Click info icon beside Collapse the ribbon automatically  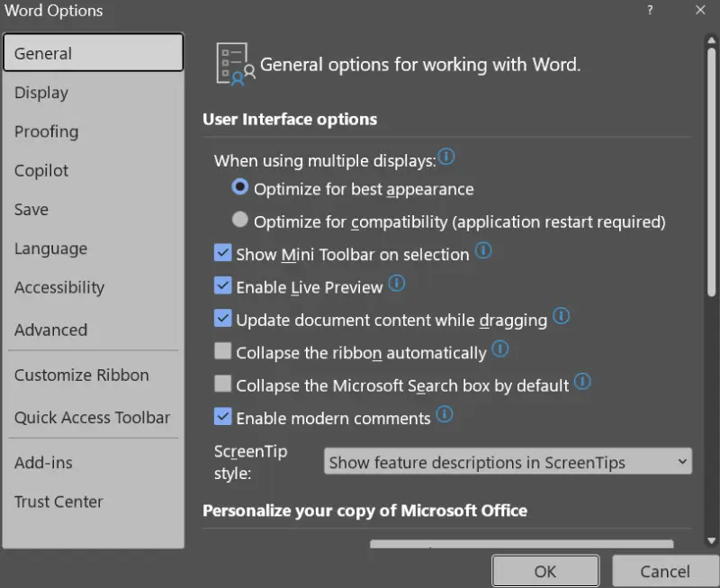tap(500, 348)
